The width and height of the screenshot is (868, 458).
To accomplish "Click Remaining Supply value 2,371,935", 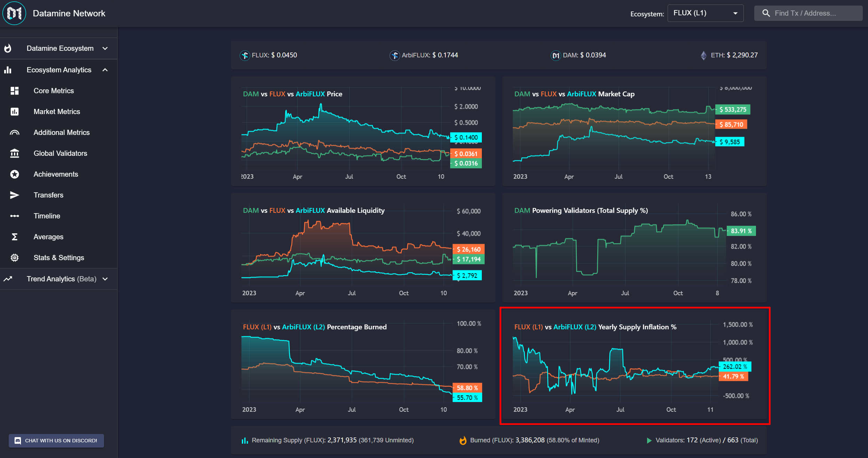I will 342,440.
